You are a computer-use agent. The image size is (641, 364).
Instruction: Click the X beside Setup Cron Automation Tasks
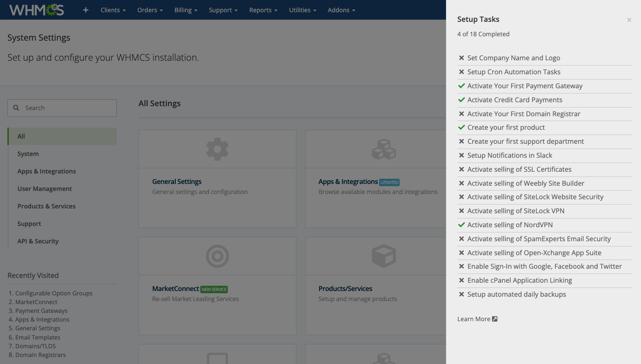point(461,72)
